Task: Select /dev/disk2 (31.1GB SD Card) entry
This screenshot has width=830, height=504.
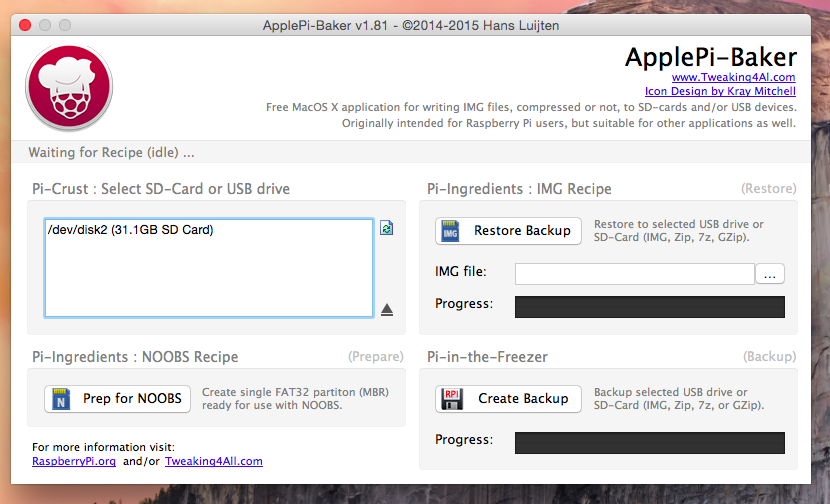Action: click(x=130, y=230)
